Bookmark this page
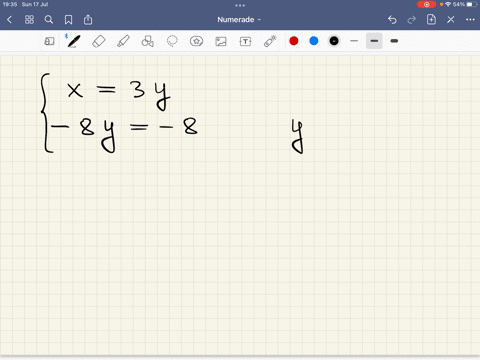 [x=68, y=20]
